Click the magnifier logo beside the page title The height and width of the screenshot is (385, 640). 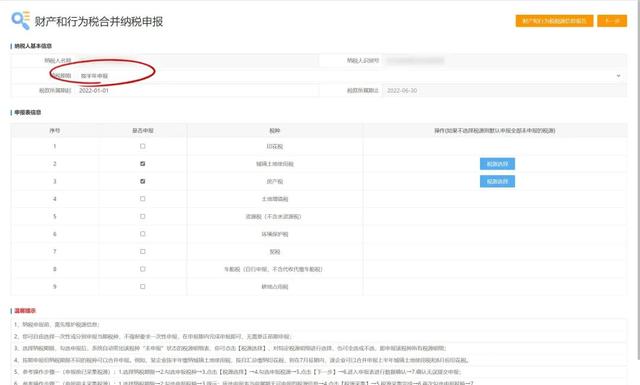(20, 20)
